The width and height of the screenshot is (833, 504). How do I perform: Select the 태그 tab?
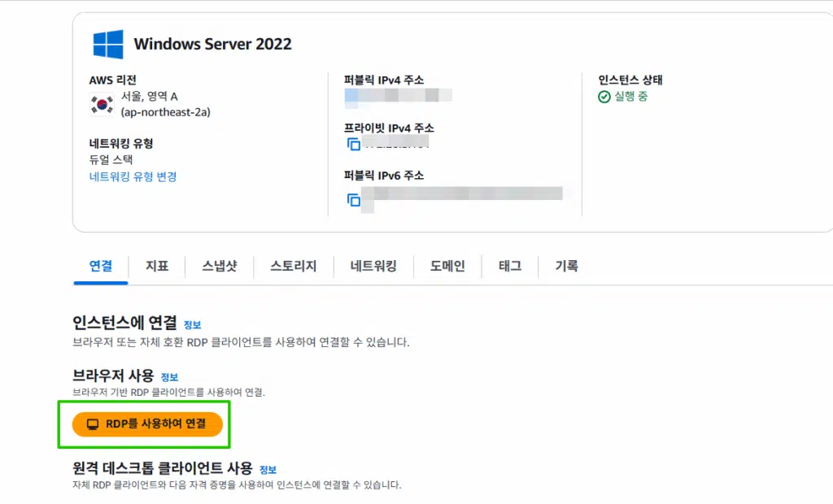pyautogui.click(x=508, y=266)
